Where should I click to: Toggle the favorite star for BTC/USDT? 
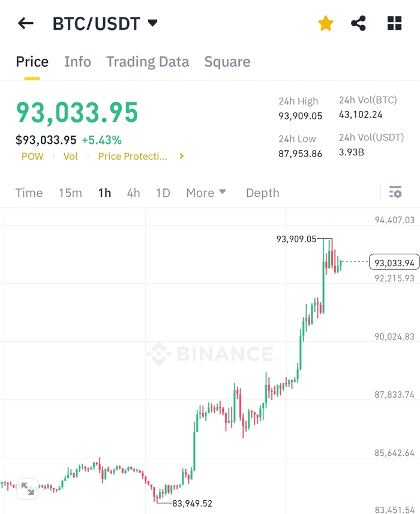pos(326,23)
